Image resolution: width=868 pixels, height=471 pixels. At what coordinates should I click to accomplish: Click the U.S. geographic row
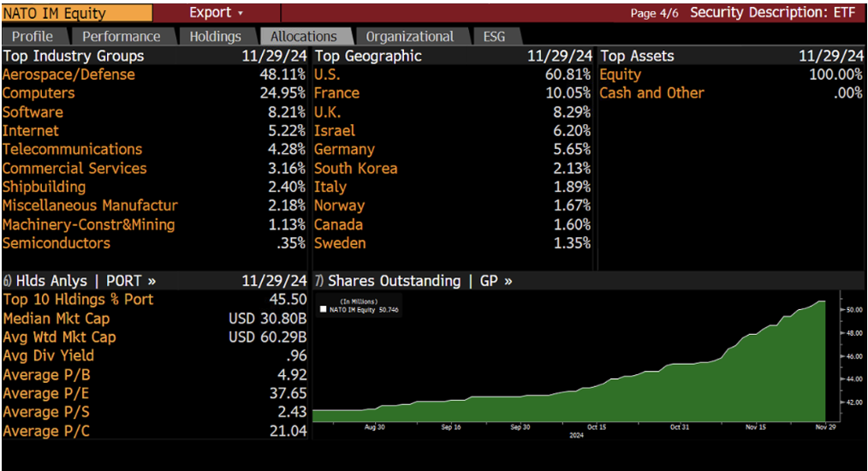coord(452,75)
